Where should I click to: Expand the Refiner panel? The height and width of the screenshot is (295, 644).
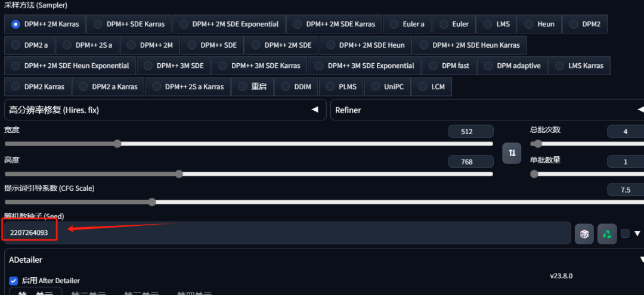pos(487,110)
